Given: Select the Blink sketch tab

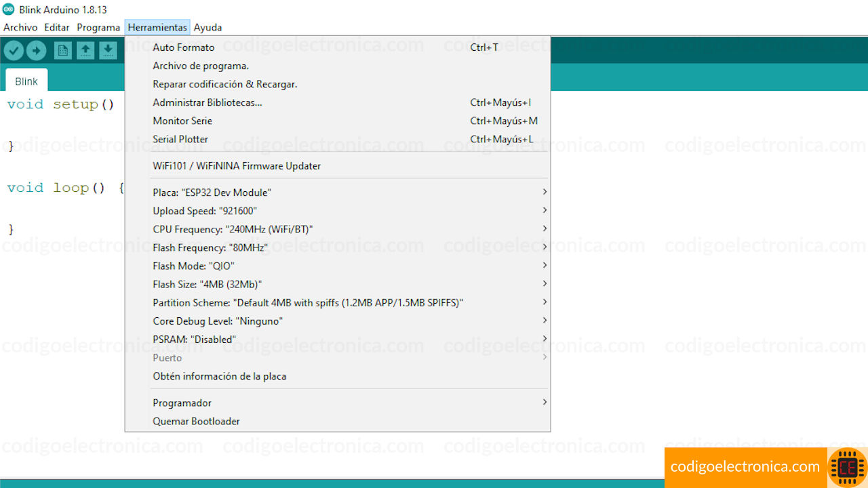Looking at the screenshot, I should 26,81.
